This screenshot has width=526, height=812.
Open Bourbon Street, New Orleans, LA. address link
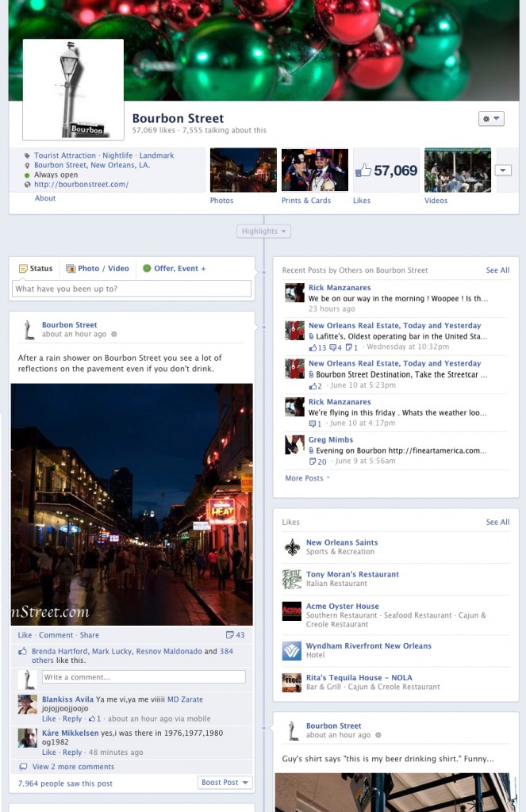click(x=92, y=165)
